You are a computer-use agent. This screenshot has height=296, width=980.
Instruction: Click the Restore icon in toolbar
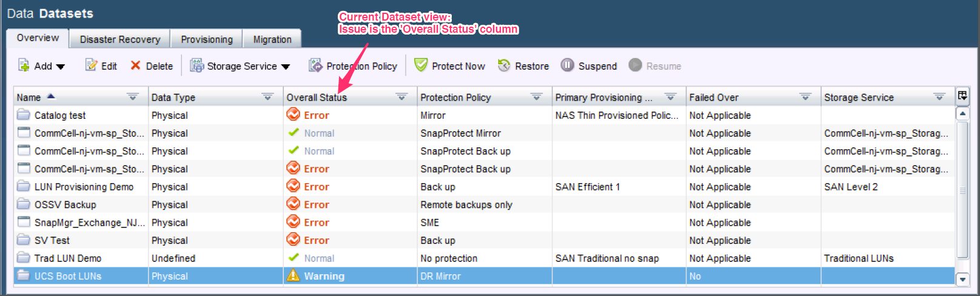(x=504, y=66)
